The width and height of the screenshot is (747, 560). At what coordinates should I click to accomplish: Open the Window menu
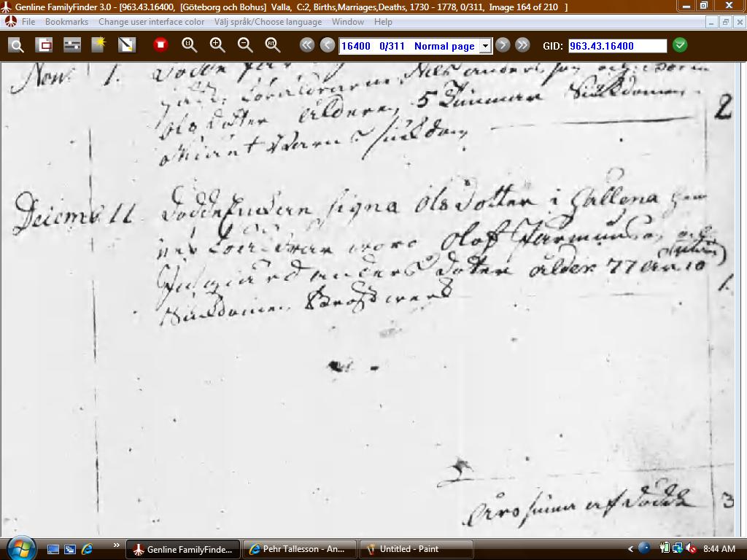click(x=348, y=22)
